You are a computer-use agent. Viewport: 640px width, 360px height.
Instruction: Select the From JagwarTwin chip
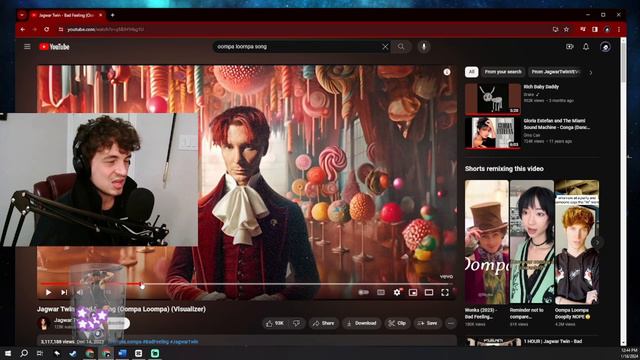point(556,72)
